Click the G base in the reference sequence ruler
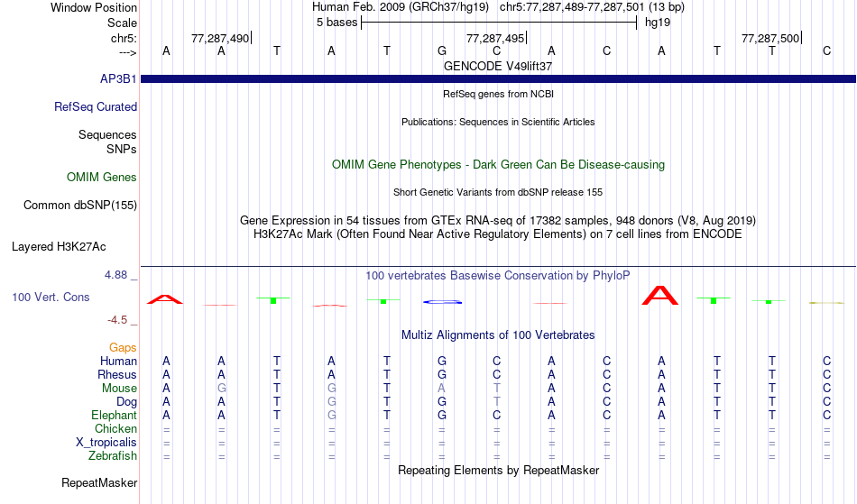The image size is (857, 504). point(442,50)
